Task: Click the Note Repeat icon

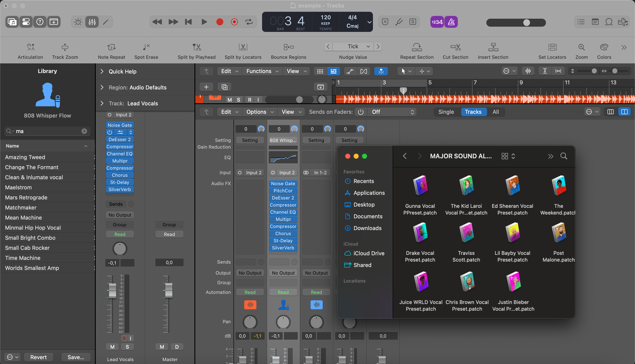Action: pos(112,47)
